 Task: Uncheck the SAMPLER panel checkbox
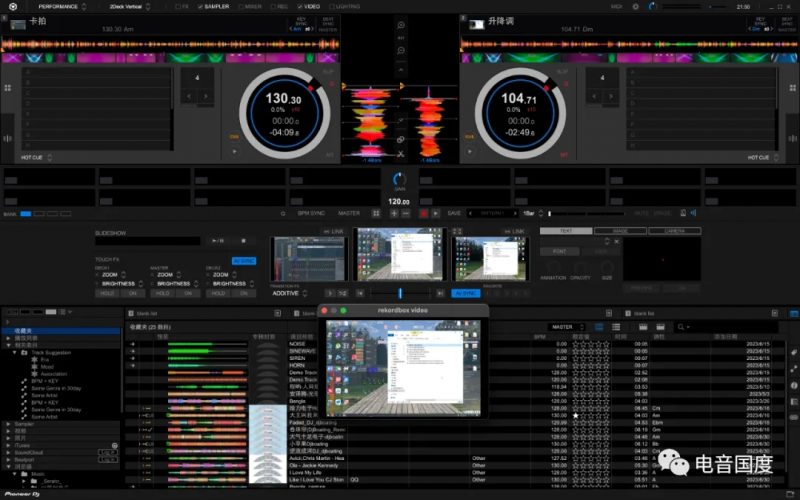point(200,7)
